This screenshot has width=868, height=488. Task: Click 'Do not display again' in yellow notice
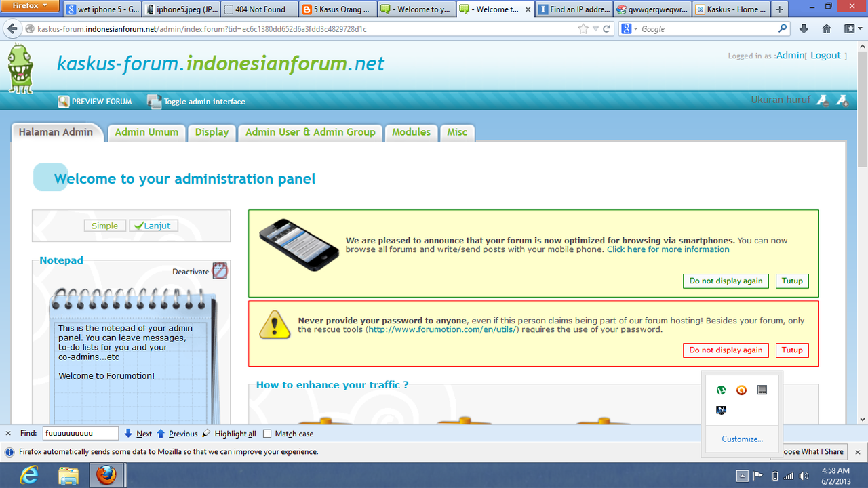click(726, 281)
